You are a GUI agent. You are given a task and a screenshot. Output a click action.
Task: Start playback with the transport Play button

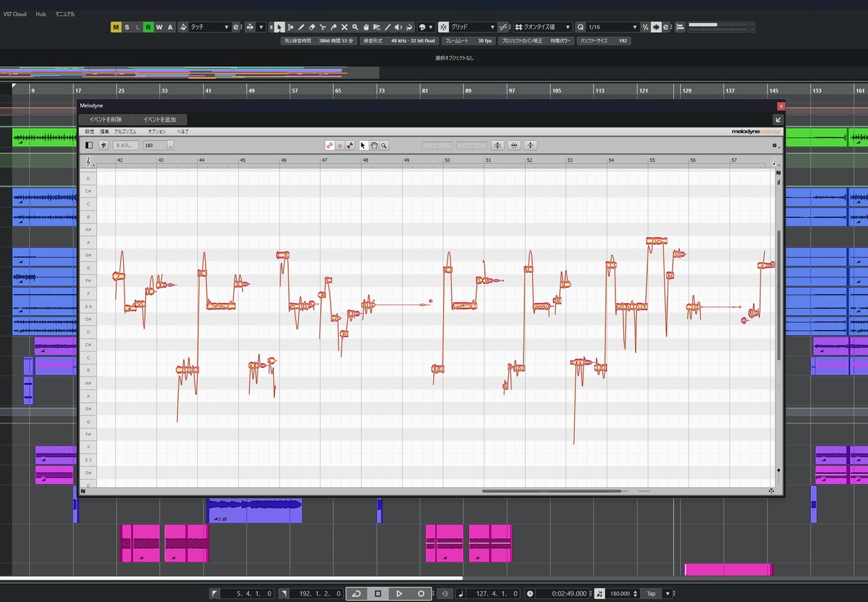399,593
